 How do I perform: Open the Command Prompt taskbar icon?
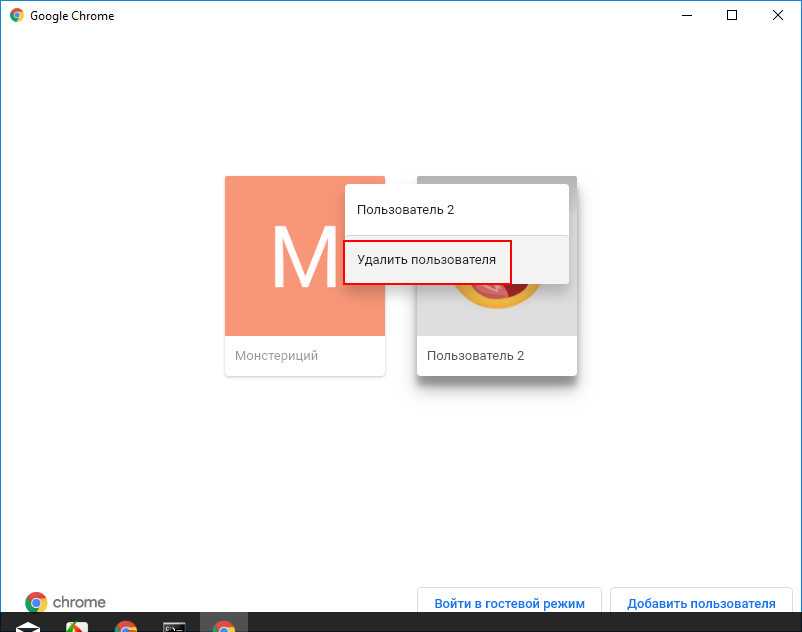[174, 626]
